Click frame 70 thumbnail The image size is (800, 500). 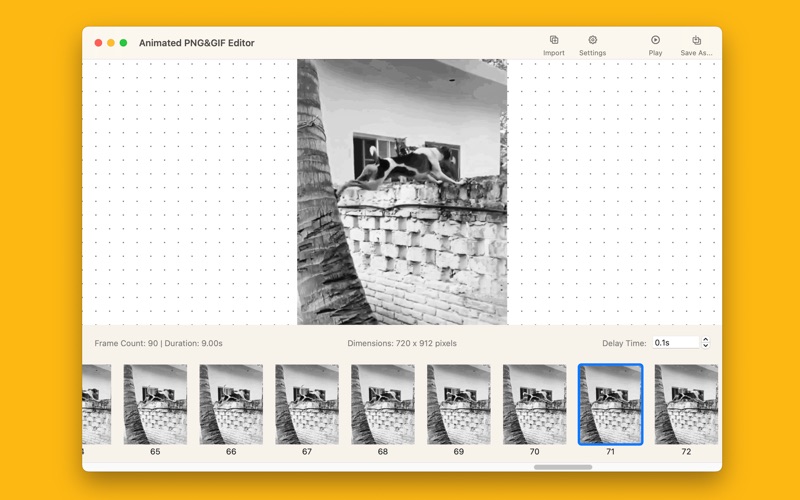click(x=534, y=404)
